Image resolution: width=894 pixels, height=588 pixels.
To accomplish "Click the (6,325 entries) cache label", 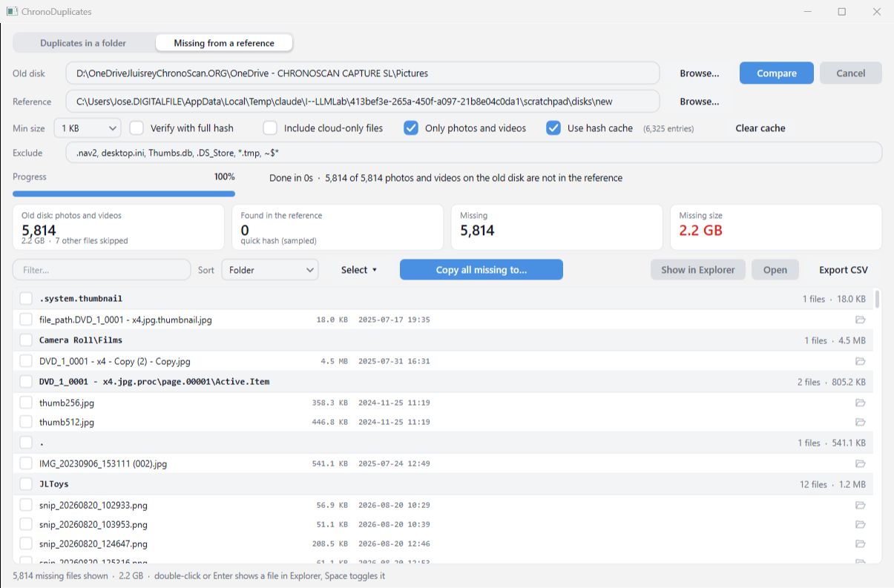I will (668, 129).
